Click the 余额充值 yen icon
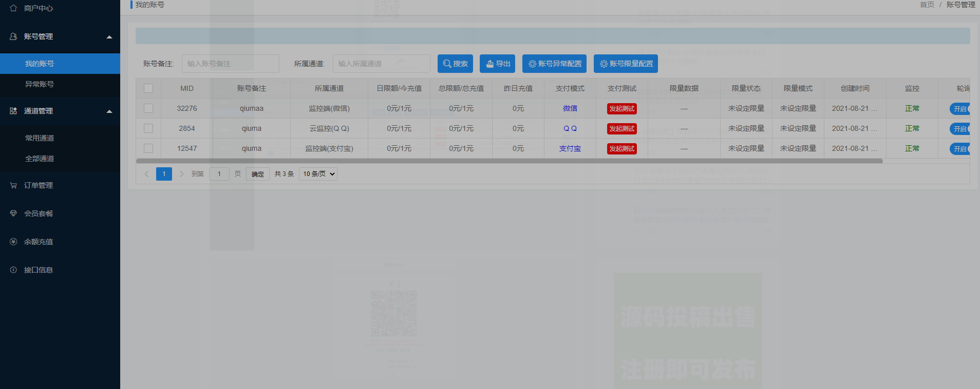Image resolution: width=980 pixels, height=389 pixels. point(13,242)
